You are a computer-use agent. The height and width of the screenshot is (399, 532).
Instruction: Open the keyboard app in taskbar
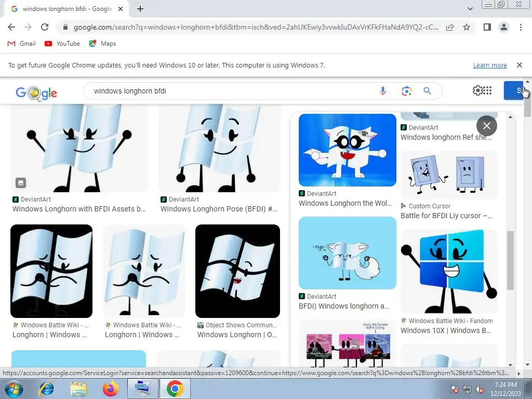[142, 389]
